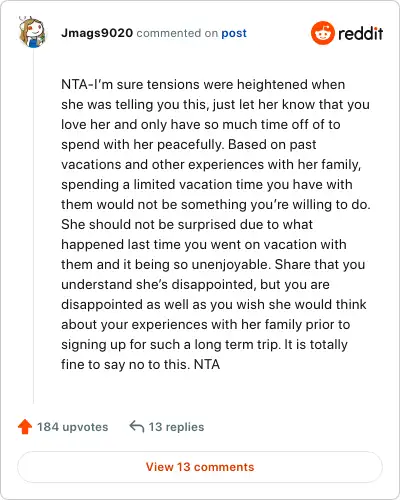Open the Jmags9020 user profile link
This screenshot has height=500, width=400.
pos(97,33)
